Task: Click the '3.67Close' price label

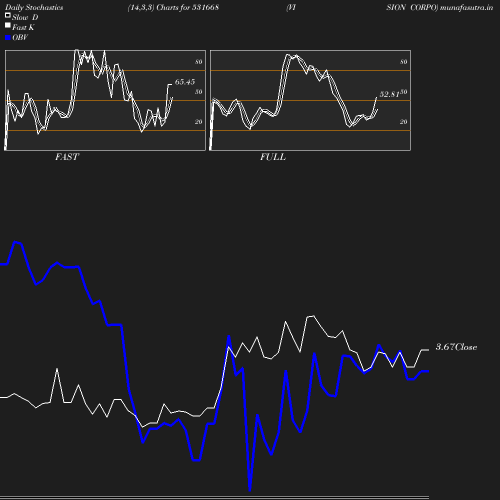Action: click(x=456, y=347)
